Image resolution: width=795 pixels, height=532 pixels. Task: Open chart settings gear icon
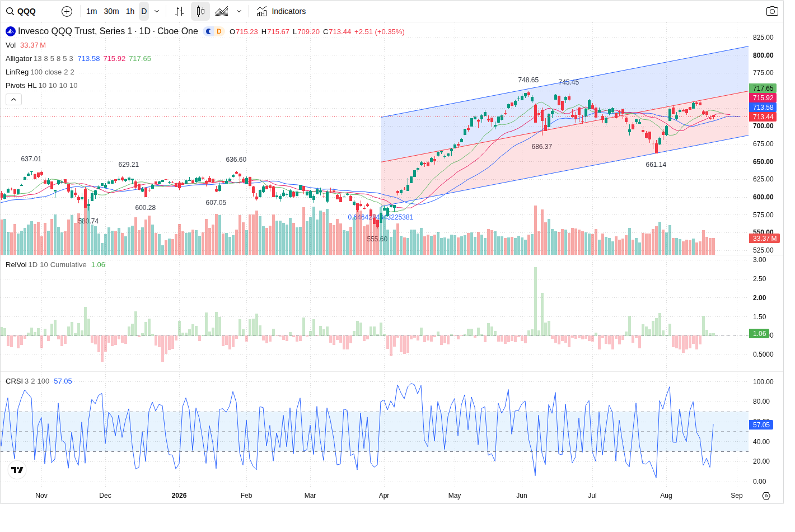(x=766, y=496)
